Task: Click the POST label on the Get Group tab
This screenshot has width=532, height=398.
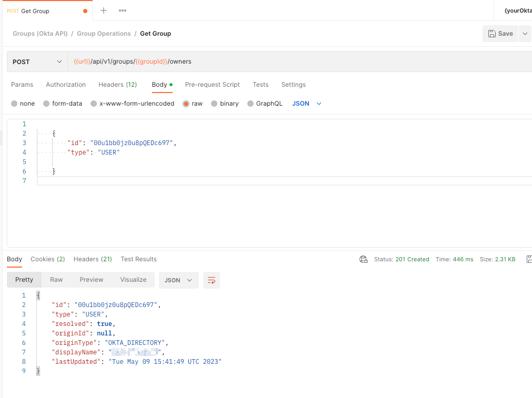Action: click(14, 10)
